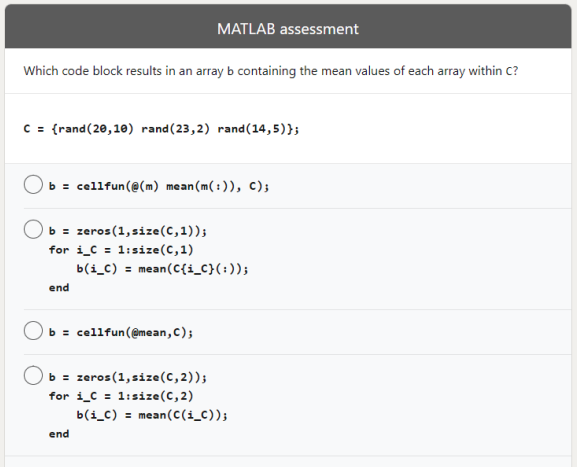Pick the radio button beside cellfun(@mean,C)

click(33, 330)
